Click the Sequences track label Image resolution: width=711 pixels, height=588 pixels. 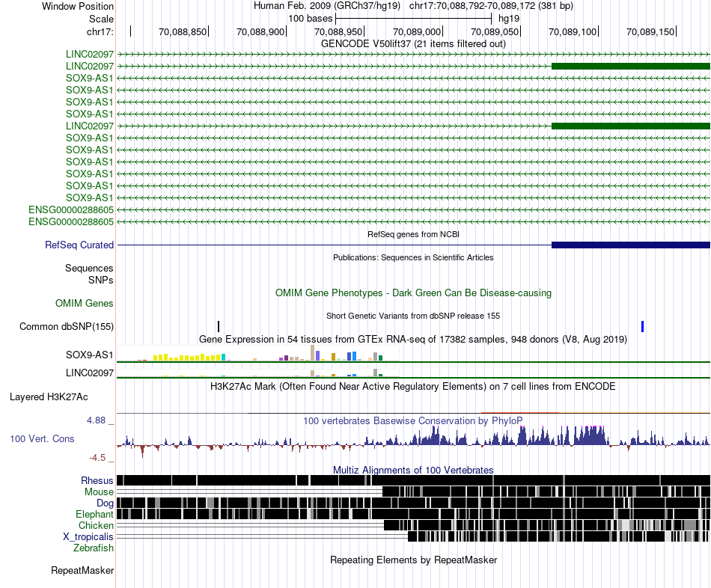[89, 268]
